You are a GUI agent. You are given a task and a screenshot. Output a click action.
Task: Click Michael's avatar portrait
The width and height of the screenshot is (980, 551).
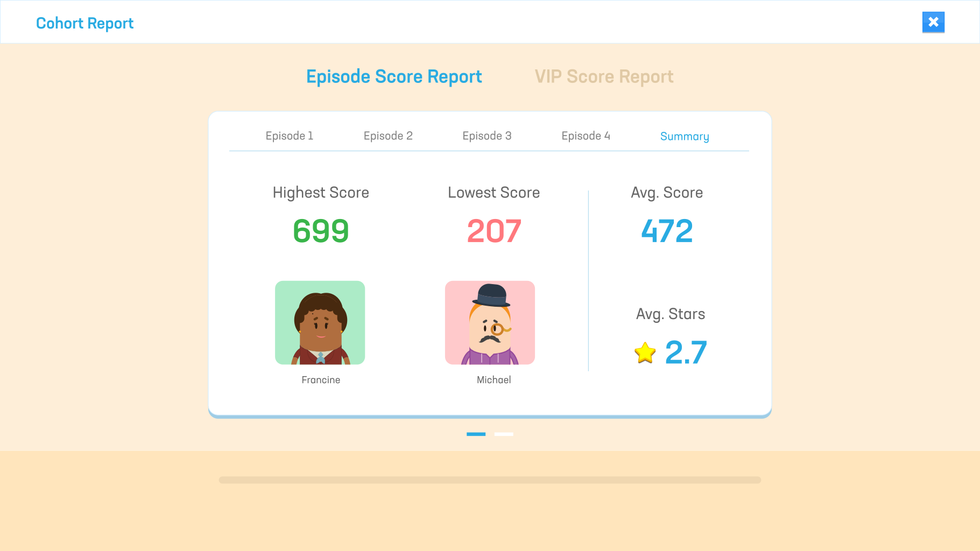(490, 323)
